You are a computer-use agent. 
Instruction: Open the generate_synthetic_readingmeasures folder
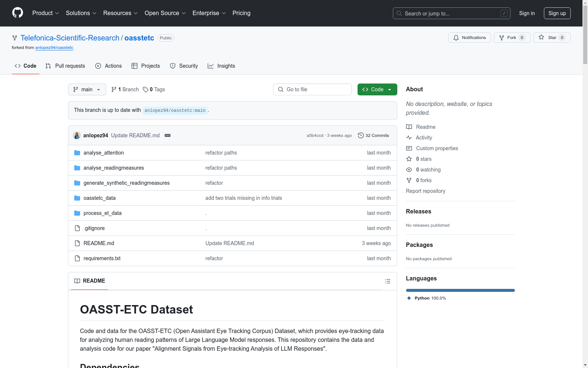[126, 183]
